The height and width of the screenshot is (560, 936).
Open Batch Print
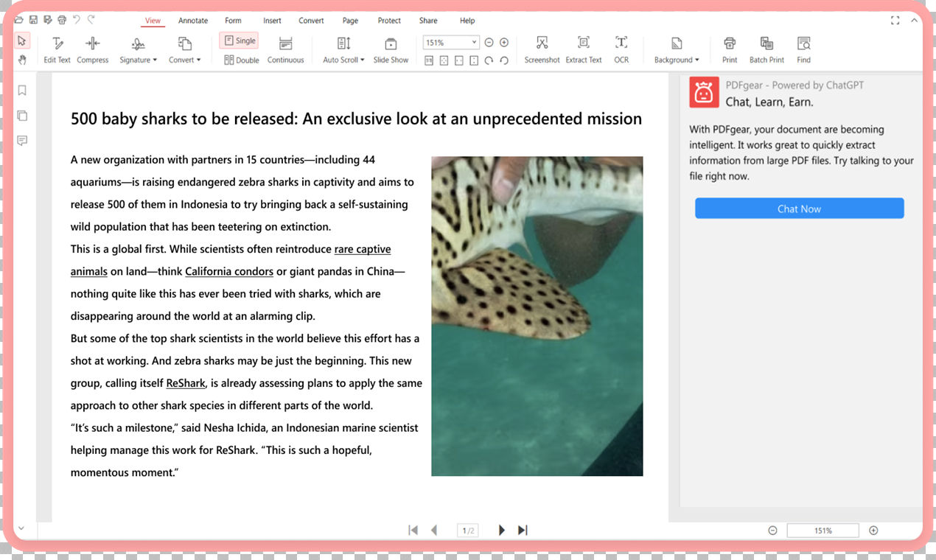pos(766,50)
